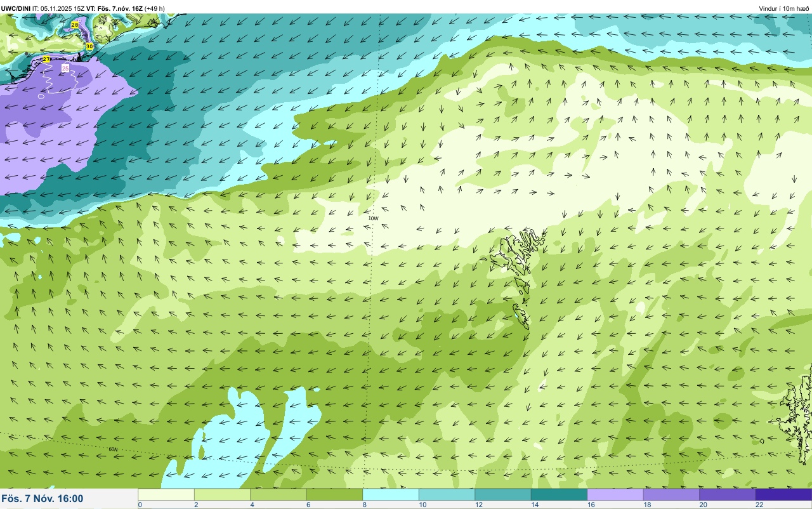Click the 12–14 m/s teal legend swatch

(503, 494)
